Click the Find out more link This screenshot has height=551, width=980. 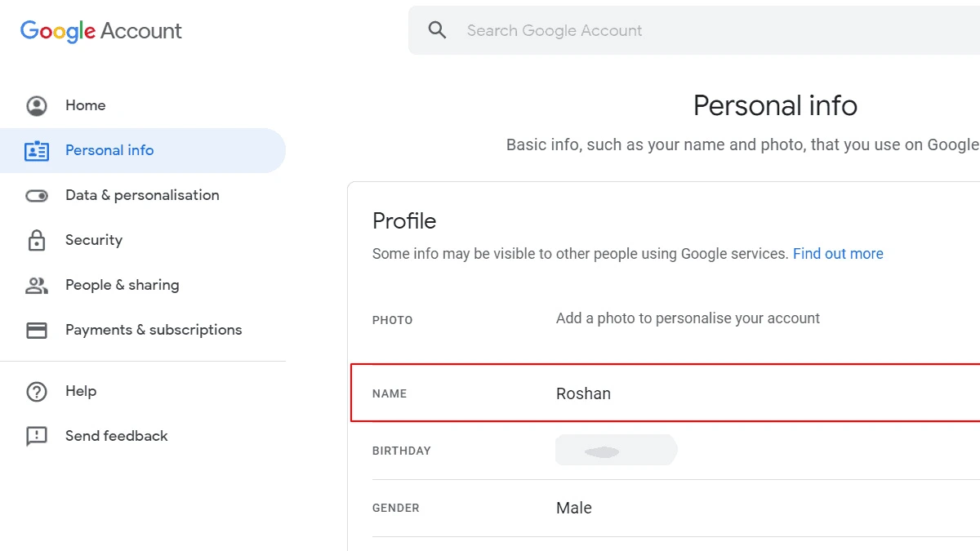(838, 254)
